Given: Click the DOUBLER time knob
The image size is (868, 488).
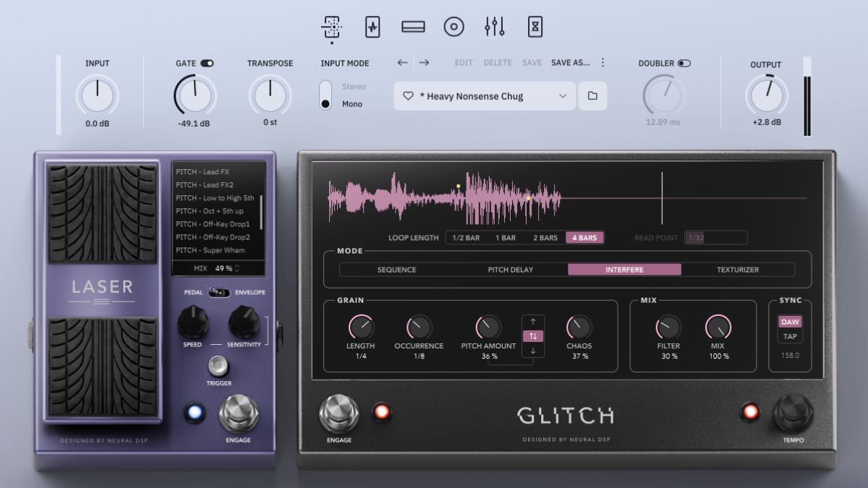Looking at the screenshot, I should pyautogui.click(x=664, y=95).
